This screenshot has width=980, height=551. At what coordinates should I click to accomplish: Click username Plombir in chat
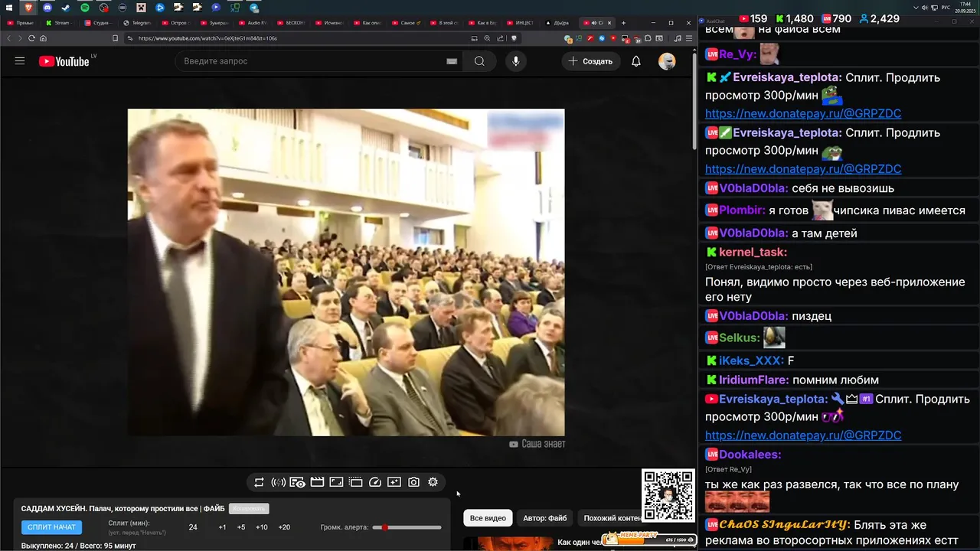[742, 210]
